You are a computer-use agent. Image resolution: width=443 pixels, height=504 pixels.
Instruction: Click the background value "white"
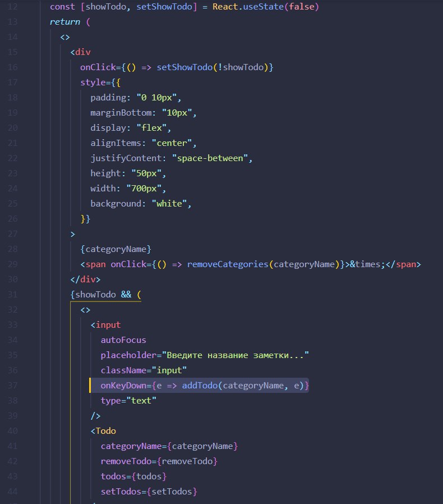[x=169, y=204]
